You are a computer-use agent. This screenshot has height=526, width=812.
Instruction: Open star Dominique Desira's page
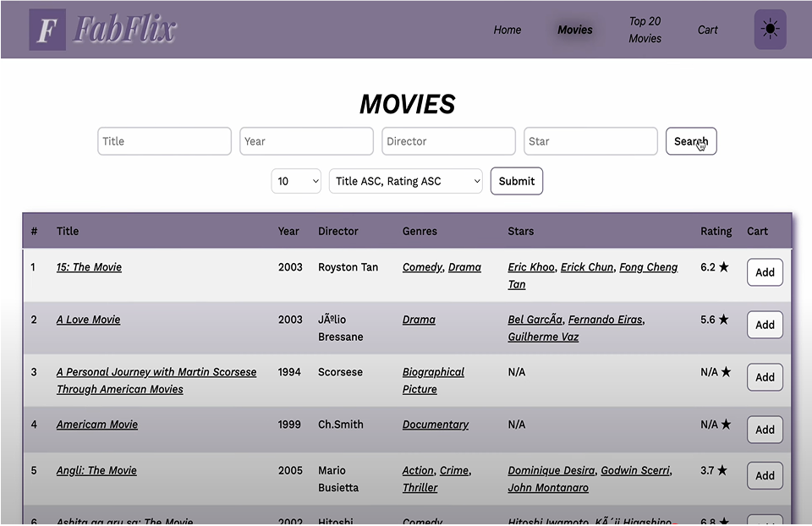551,470
